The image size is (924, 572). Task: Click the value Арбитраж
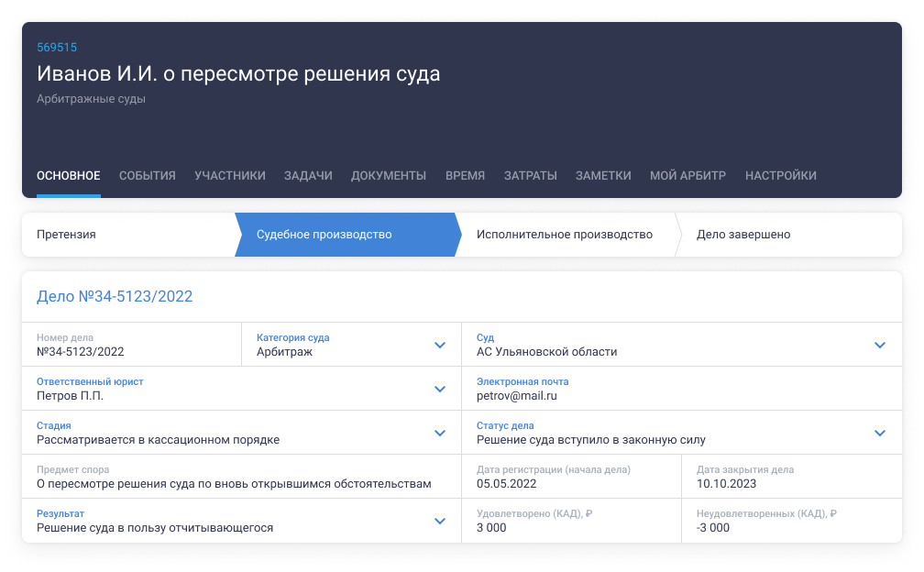click(284, 352)
